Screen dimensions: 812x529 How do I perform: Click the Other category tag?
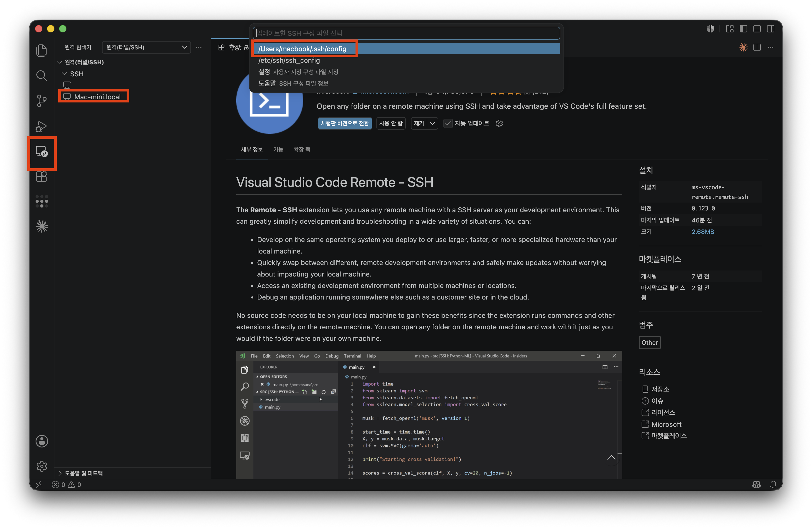pyautogui.click(x=650, y=343)
